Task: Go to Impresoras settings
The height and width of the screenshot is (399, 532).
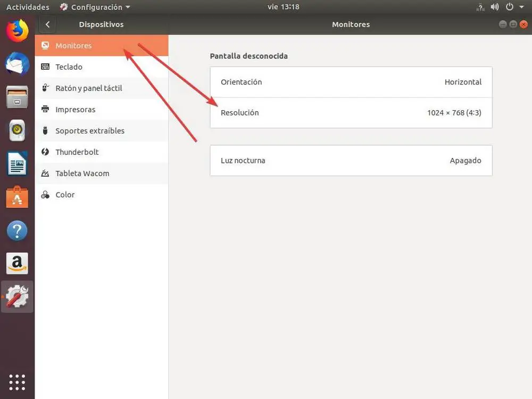Action: point(102,110)
